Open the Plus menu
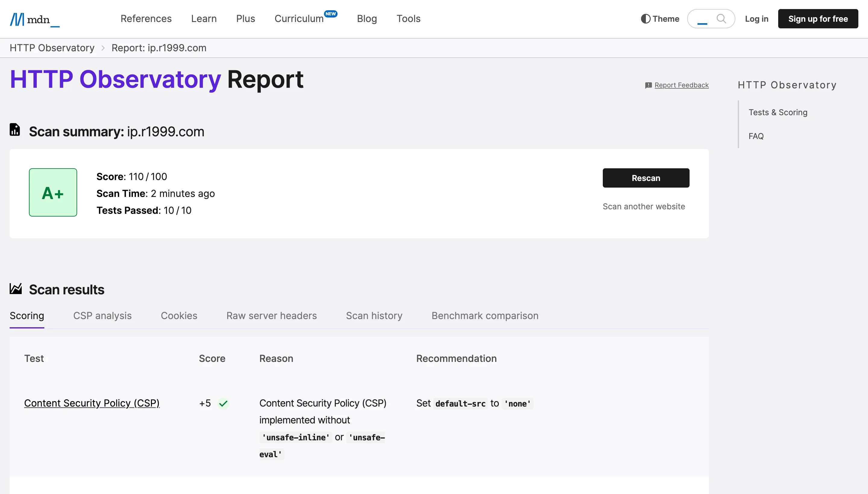 [x=245, y=19]
